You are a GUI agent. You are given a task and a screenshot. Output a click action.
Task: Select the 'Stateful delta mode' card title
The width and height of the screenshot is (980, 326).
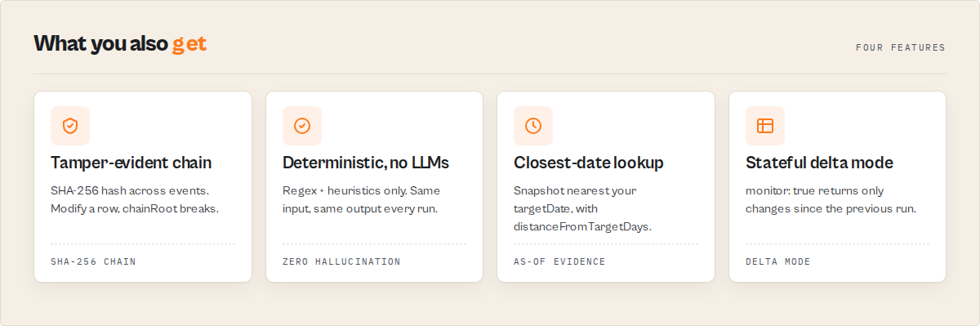(x=819, y=163)
